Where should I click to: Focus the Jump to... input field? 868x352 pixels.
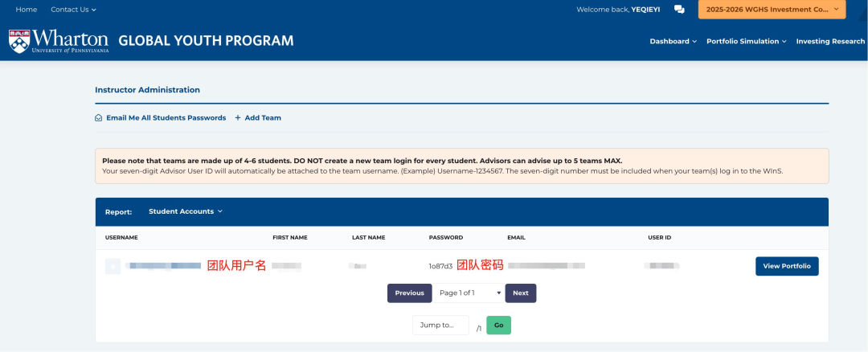tap(440, 325)
